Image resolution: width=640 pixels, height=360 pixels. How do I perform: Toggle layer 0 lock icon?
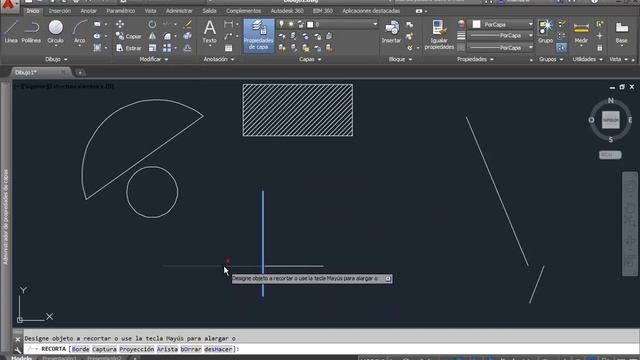[x=301, y=24]
